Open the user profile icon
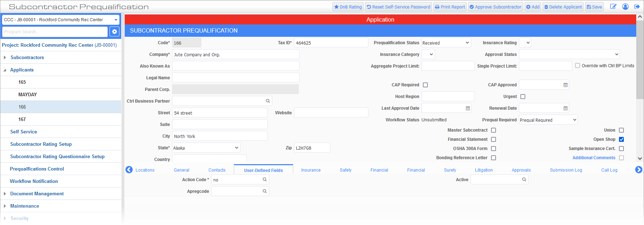Viewport: 644px width, 225px height. click(625, 7)
